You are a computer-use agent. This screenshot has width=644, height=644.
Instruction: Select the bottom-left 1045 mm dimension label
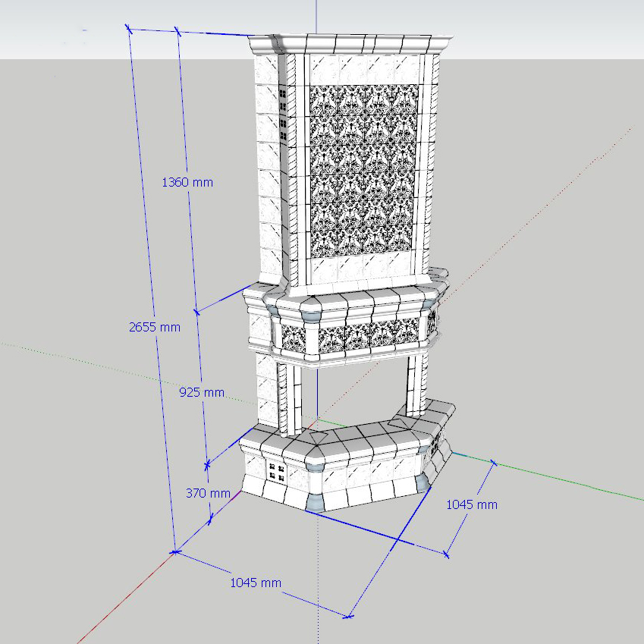click(x=256, y=583)
